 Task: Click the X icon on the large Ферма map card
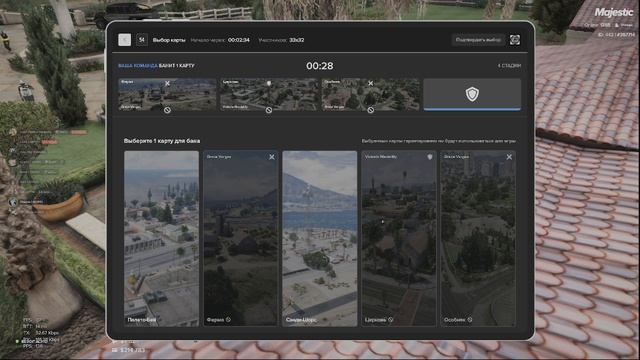tap(272, 157)
